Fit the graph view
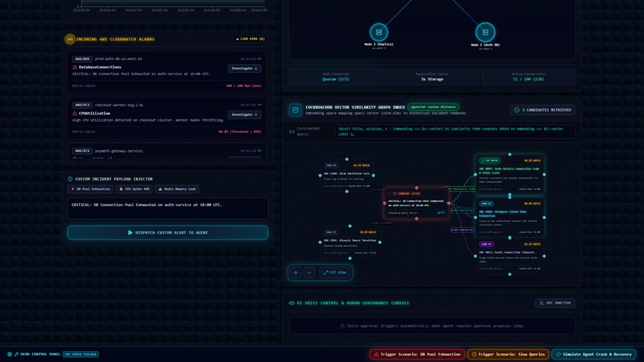The height and width of the screenshot is (362, 644). (335, 272)
